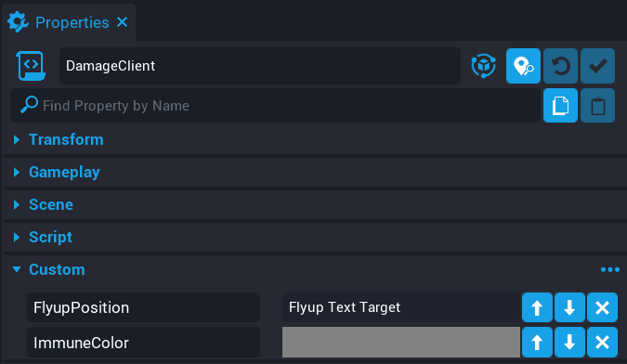Click the find in hierarchy pin icon

[523, 66]
